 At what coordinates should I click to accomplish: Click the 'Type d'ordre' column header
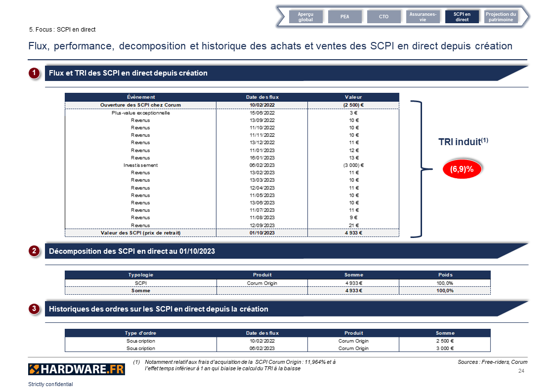140,333
